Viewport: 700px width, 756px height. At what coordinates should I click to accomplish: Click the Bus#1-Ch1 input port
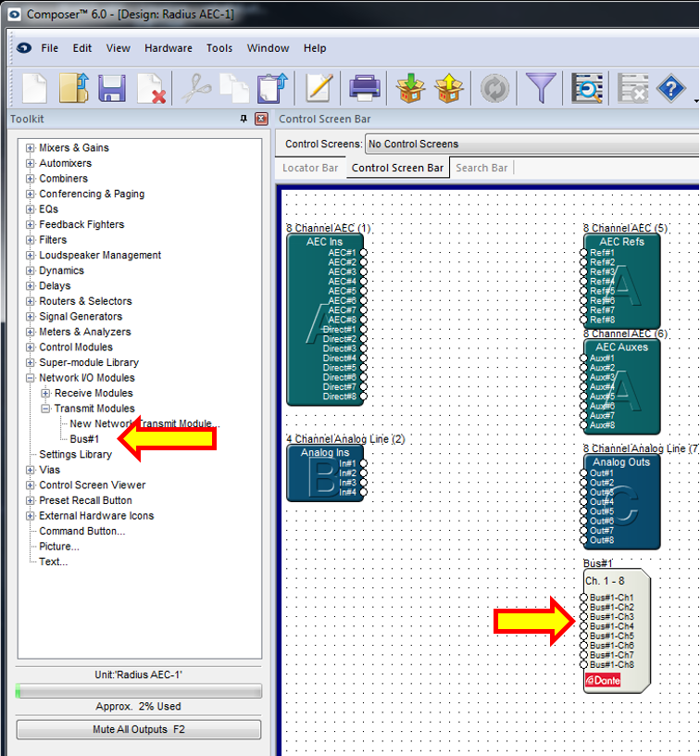(x=583, y=598)
